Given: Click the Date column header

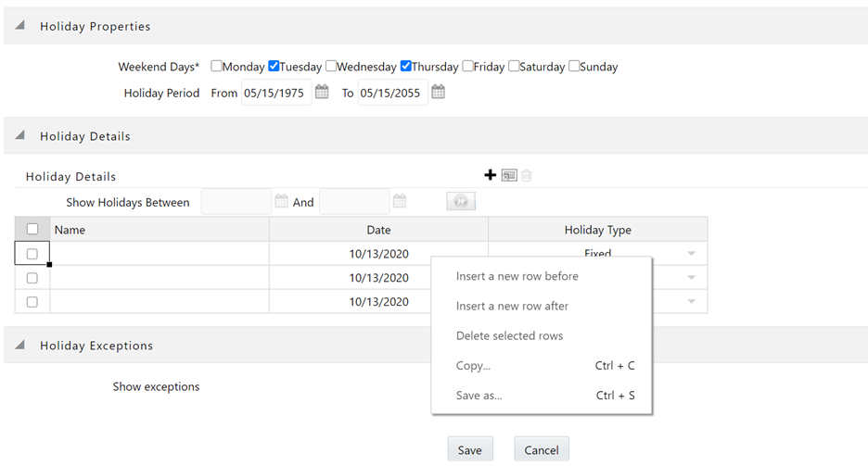Looking at the screenshot, I should tap(378, 230).
